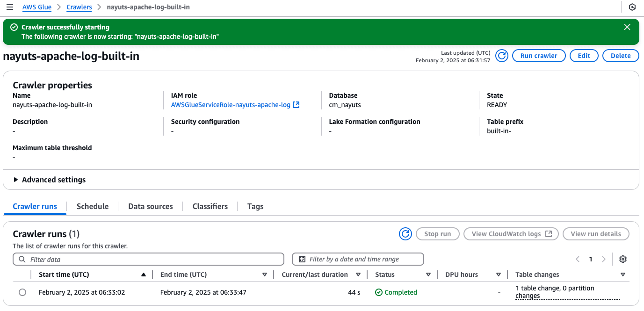This screenshot has width=644, height=311.
Task: Click View run details button
Action: (x=596, y=234)
